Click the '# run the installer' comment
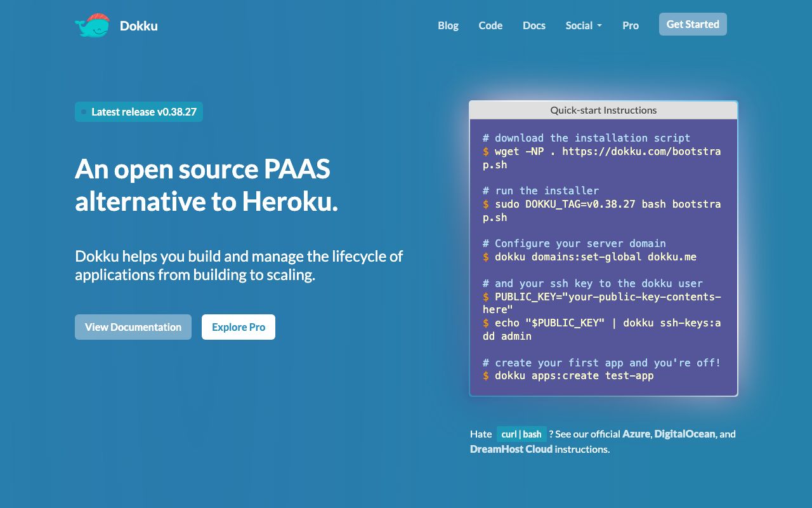The height and width of the screenshot is (508, 812). (x=540, y=190)
